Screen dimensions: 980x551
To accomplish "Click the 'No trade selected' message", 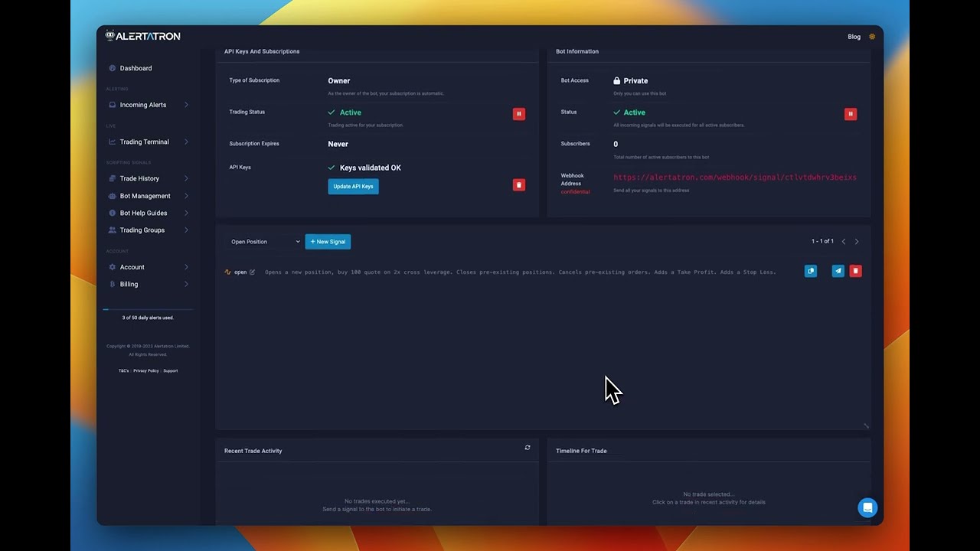I will [x=708, y=494].
